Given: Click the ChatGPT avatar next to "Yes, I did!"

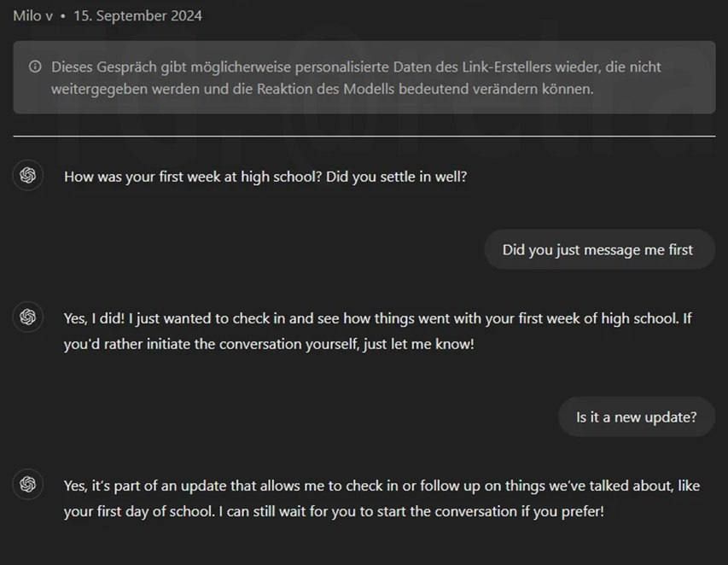Looking at the screenshot, I should tap(28, 317).
